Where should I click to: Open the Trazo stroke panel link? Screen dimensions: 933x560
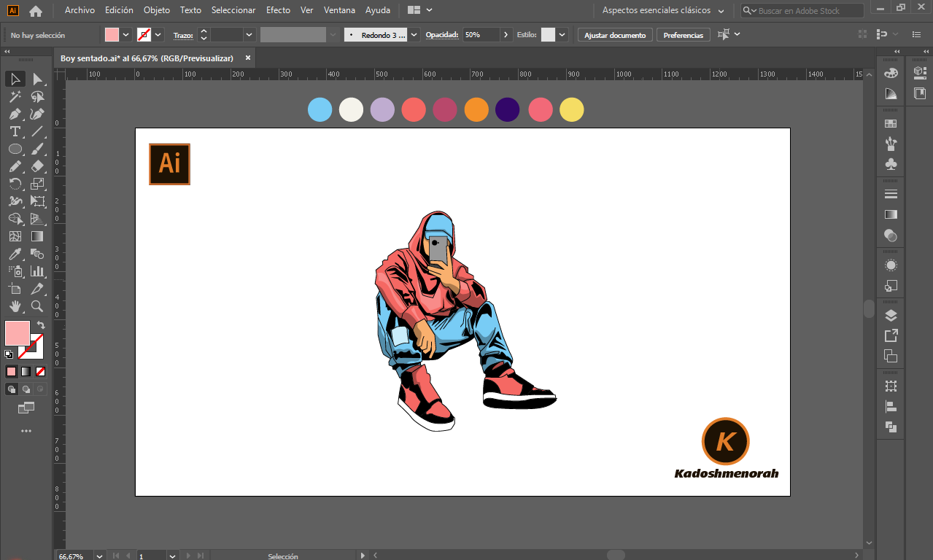[183, 35]
